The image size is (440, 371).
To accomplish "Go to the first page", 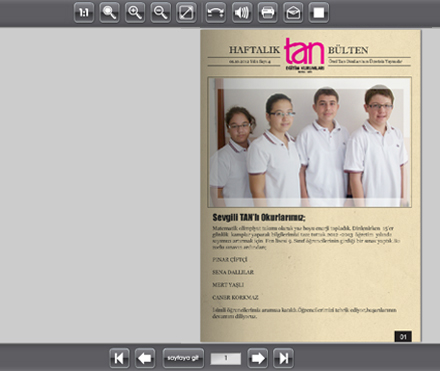I will point(119,358).
